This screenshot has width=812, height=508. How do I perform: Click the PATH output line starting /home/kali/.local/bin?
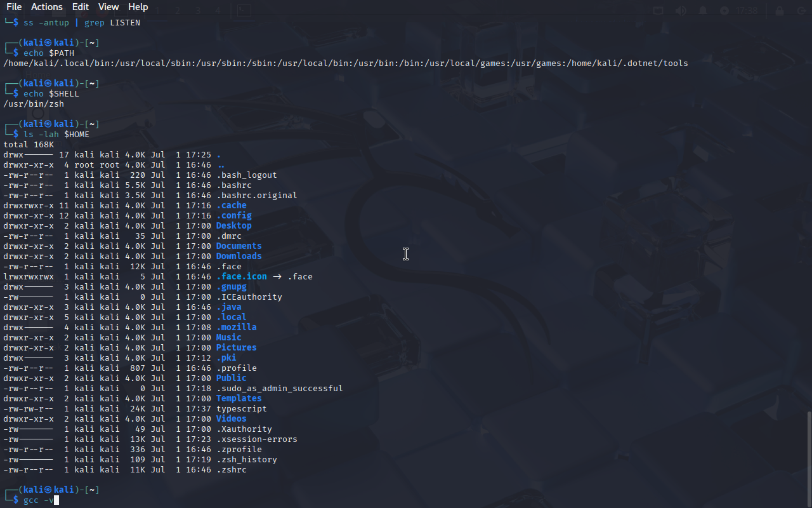pyautogui.click(x=346, y=63)
